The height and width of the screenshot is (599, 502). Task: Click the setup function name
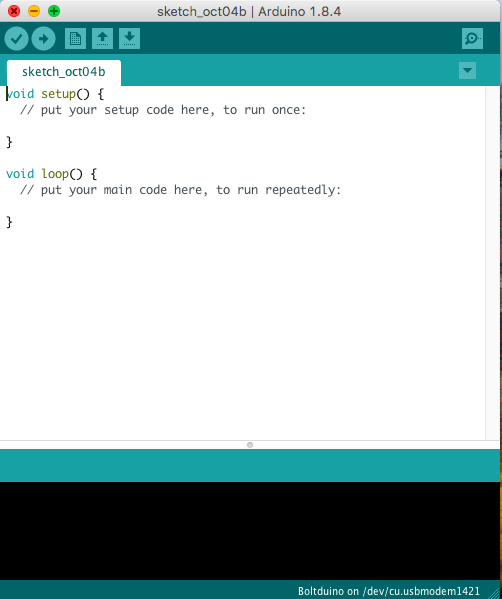[58, 94]
